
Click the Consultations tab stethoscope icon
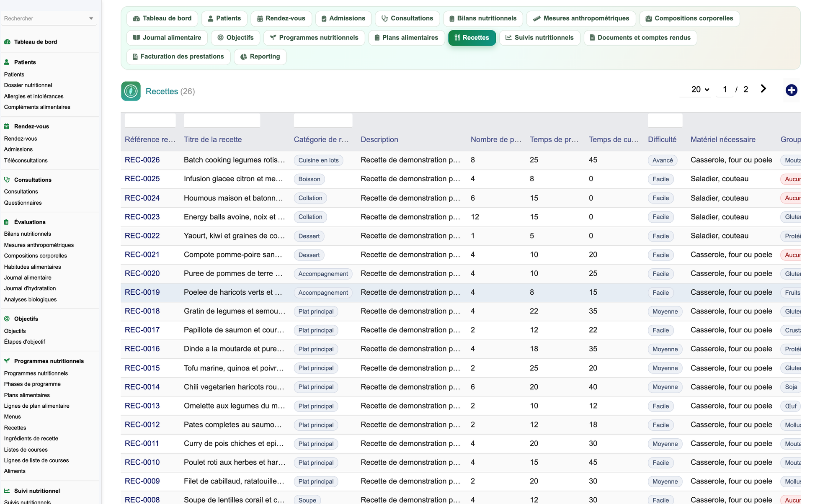(384, 18)
